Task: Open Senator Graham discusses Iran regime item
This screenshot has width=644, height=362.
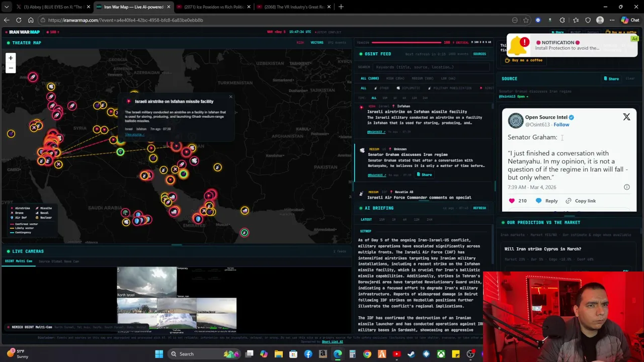Action: (x=424, y=163)
